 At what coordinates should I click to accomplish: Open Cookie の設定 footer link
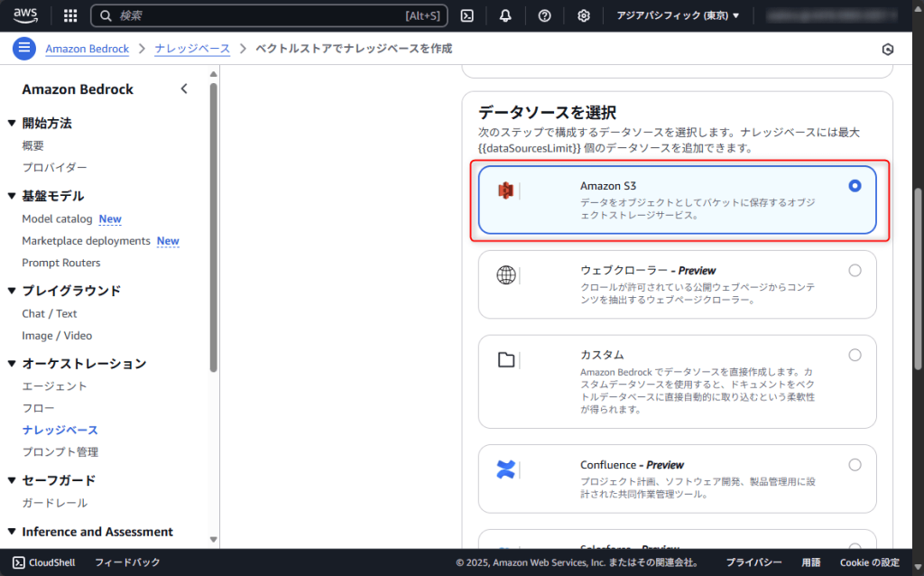click(870, 562)
